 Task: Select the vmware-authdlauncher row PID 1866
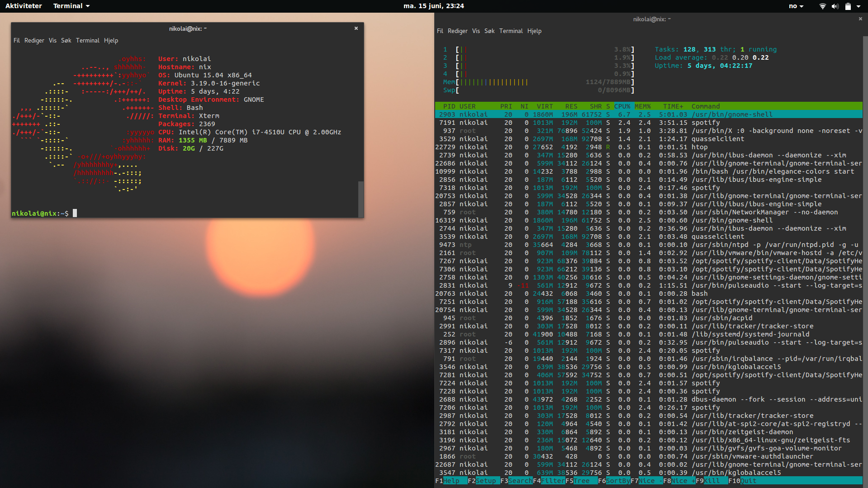tap(649, 456)
